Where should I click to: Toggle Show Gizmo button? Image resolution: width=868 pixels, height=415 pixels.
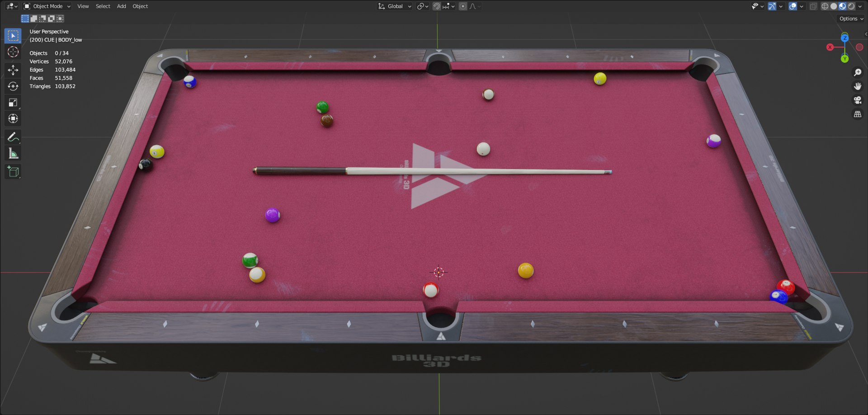click(x=772, y=6)
